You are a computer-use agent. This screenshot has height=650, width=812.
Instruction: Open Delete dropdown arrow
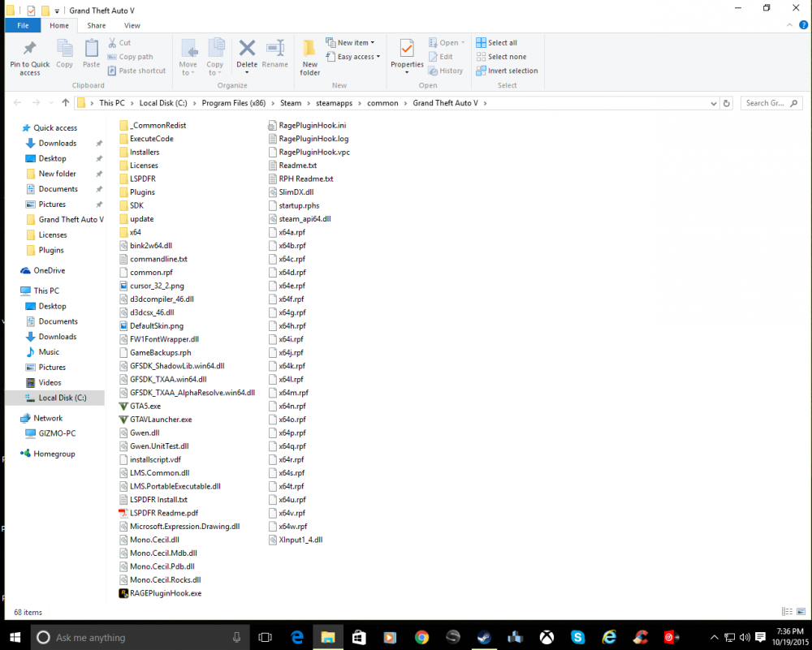(x=247, y=72)
